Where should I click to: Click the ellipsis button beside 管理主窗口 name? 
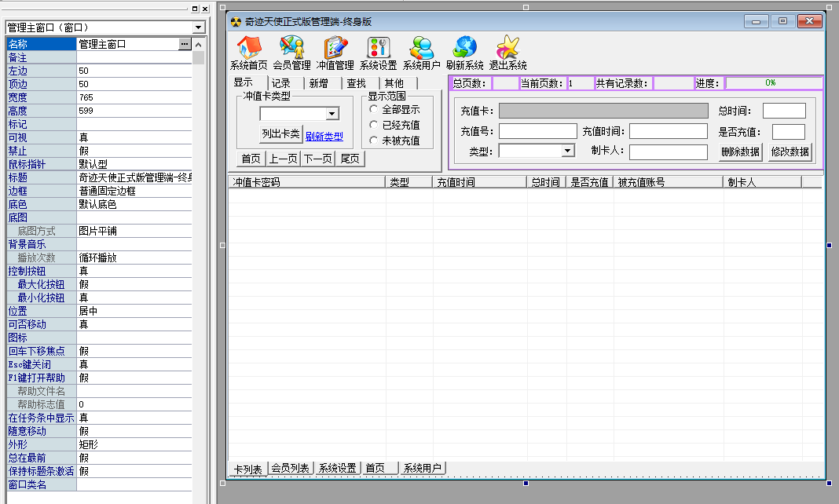185,45
